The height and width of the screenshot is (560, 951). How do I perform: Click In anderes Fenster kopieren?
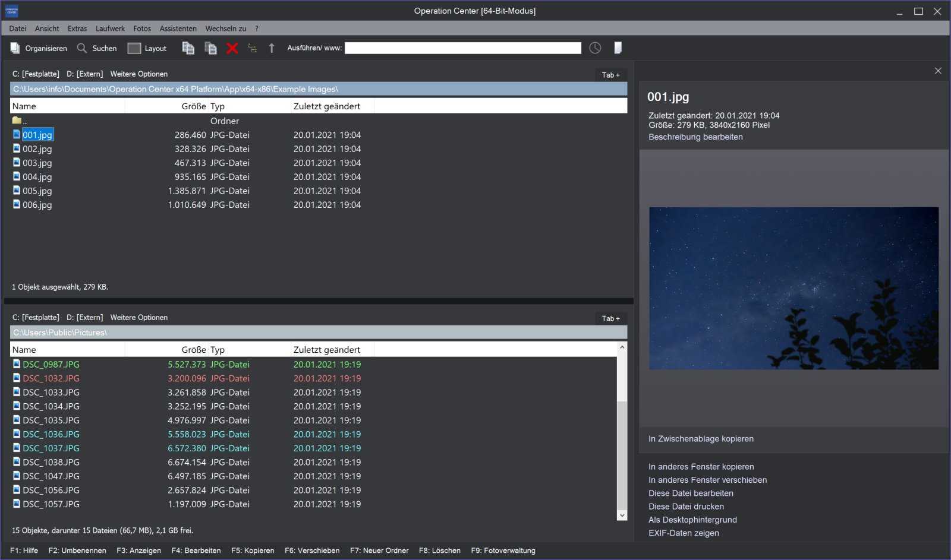point(701,467)
